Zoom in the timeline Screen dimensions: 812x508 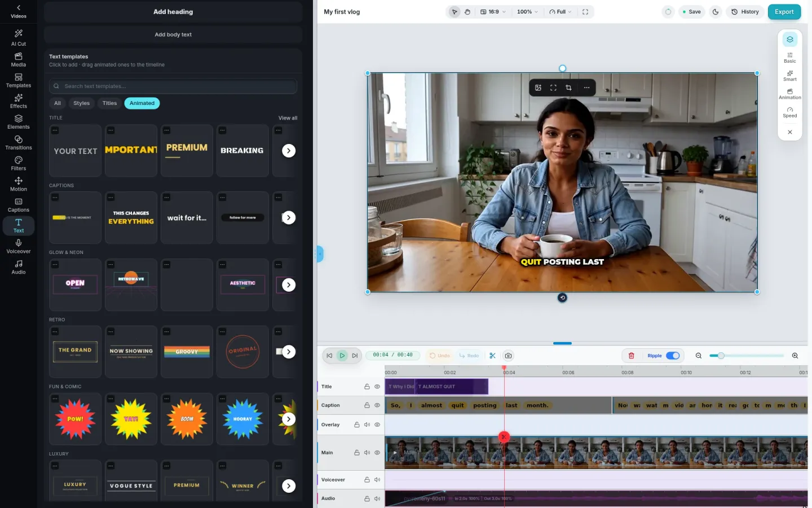pyautogui.click(x=795, y=356)
